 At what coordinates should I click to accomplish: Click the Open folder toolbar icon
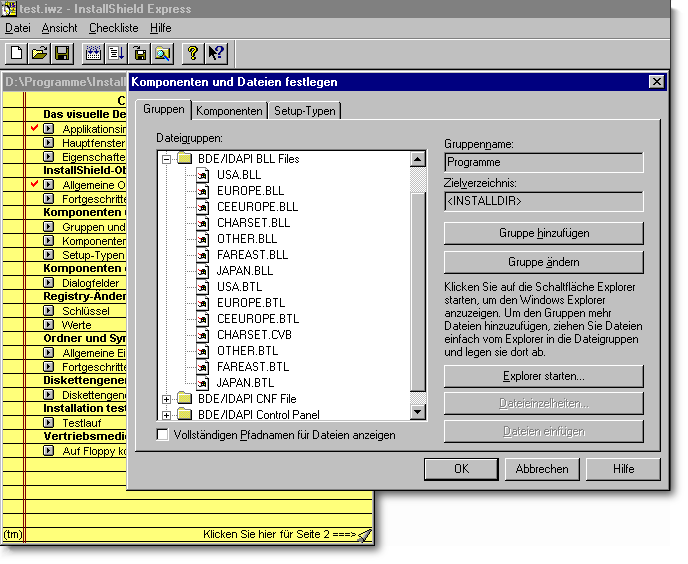click(x=40, y=53)
